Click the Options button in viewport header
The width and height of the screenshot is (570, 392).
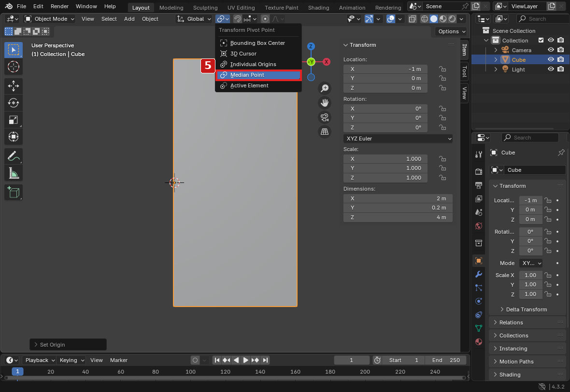point(451,31)
